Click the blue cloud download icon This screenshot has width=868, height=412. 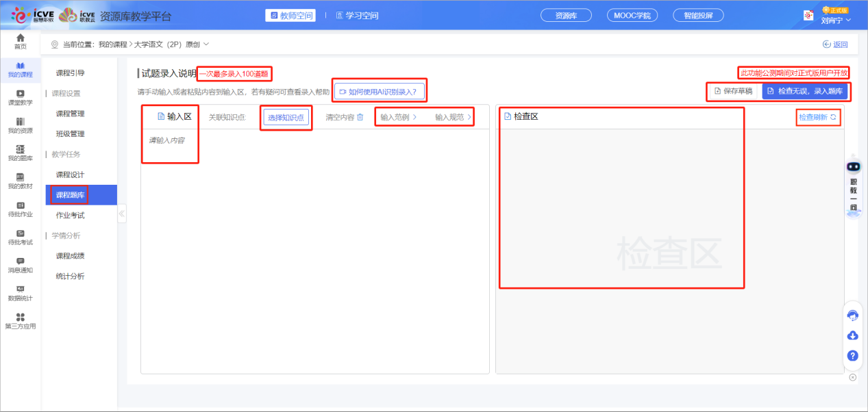[853, 335]
